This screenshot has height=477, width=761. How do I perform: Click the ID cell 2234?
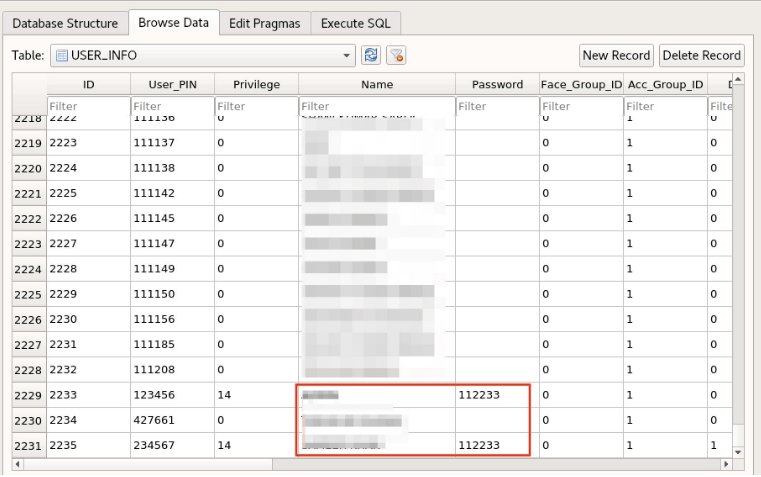click(88, 420)
